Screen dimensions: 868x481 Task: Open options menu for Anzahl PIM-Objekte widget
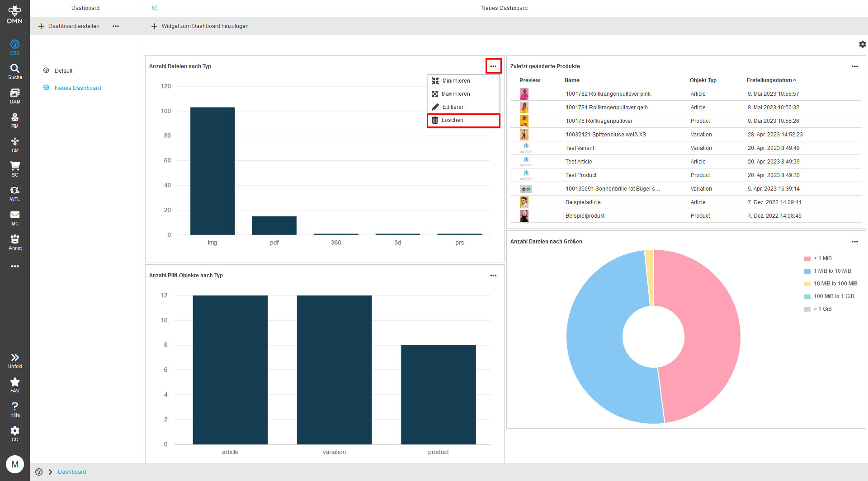[493, 276]
